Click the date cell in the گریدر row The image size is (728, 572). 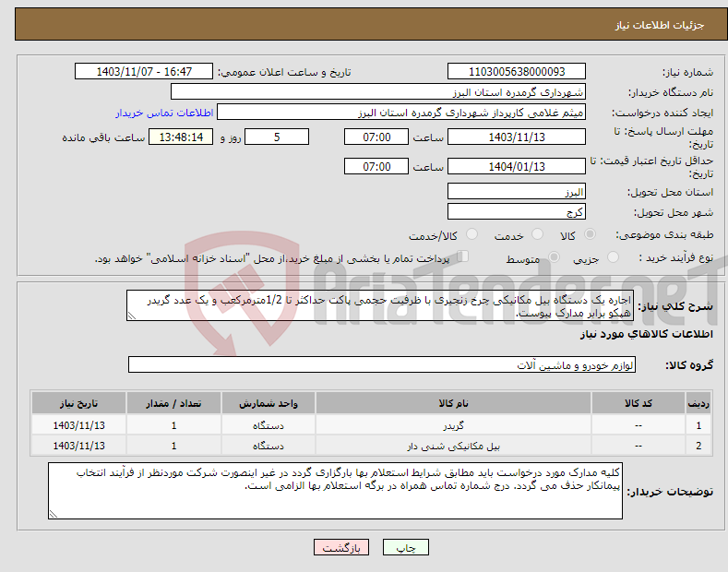78,424
